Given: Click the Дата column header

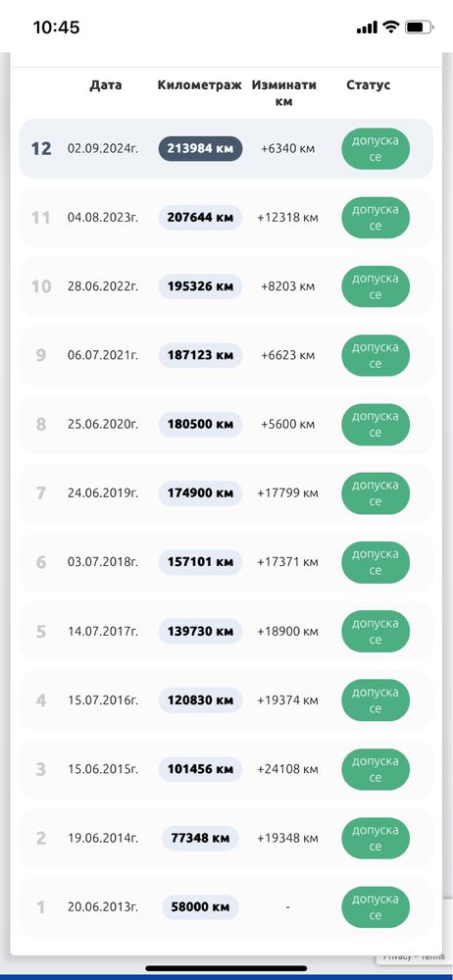Looking at the screenshot, I should click(106, 85).
